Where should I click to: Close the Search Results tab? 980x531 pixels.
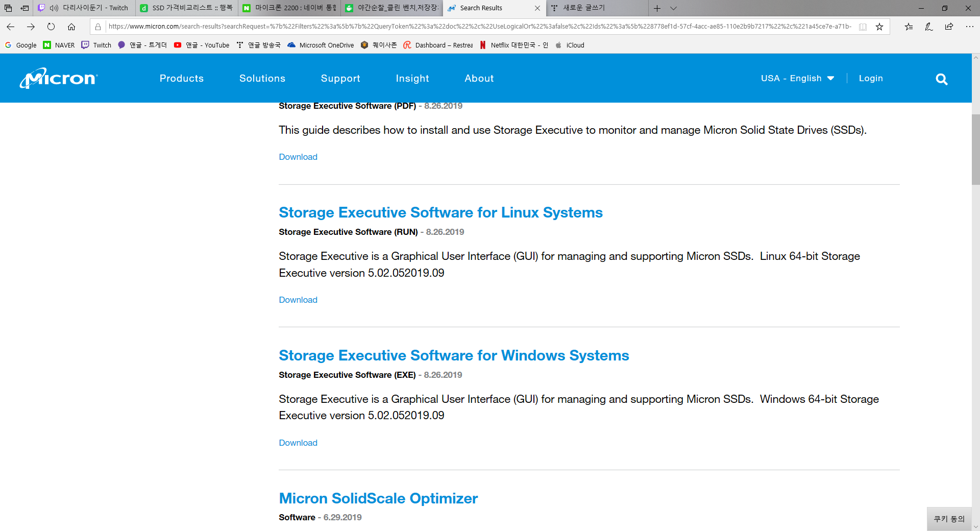537,8
